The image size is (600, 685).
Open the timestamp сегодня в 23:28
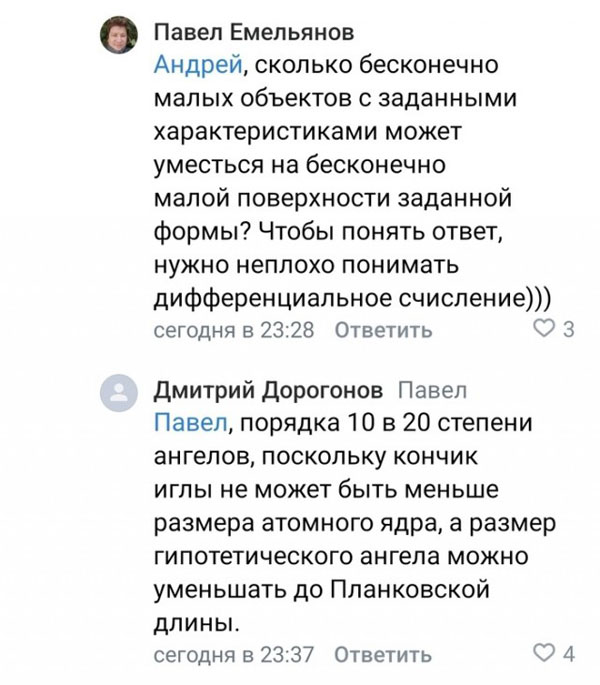point(234,330)
